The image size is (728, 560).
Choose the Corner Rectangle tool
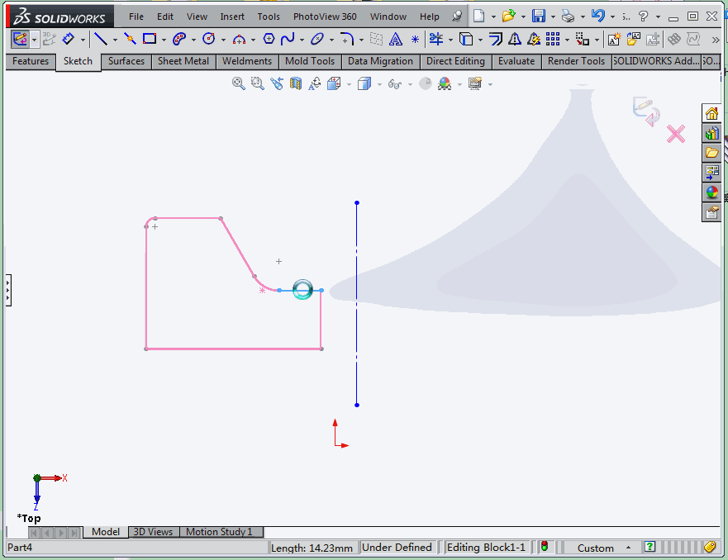(x=150, y=39)
